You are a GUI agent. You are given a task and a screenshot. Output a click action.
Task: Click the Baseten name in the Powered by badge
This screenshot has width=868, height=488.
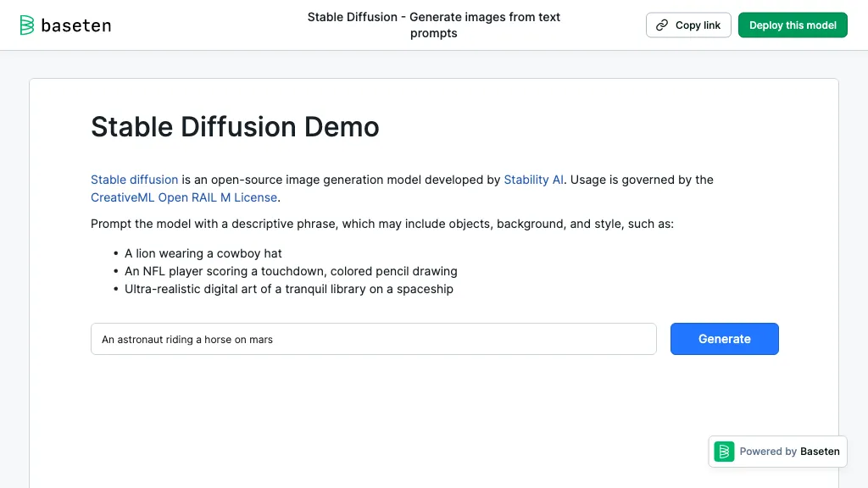point(820,452)
